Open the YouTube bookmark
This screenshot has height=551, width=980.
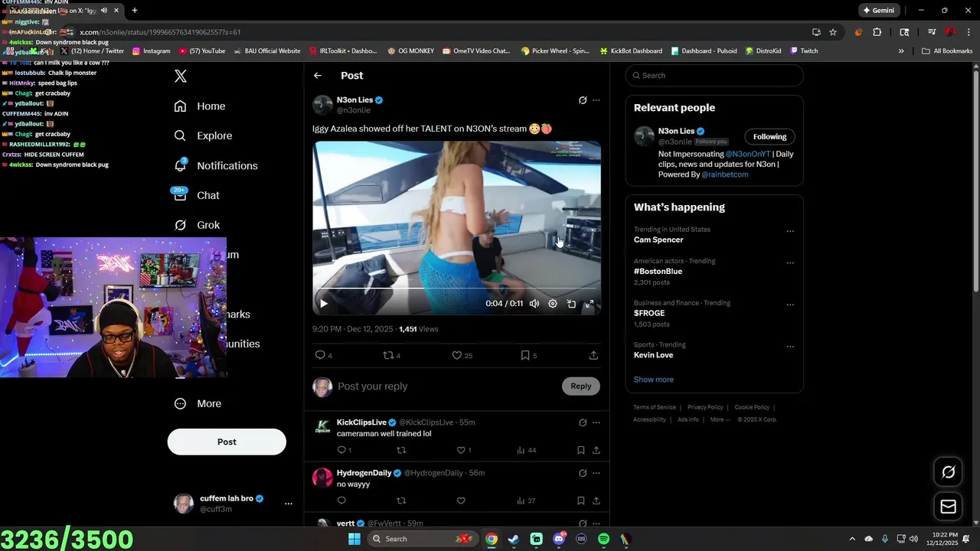point(202,51)
